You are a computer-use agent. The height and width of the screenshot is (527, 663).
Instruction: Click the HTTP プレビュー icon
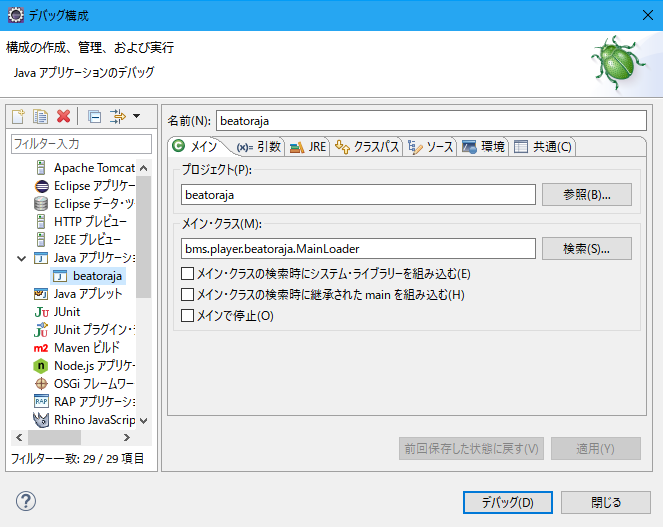tap(41, 222)
